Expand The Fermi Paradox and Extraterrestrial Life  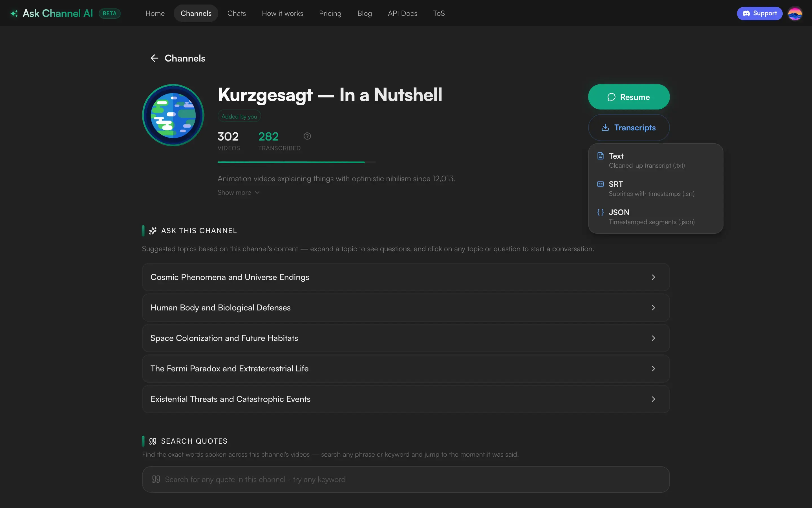coord(406,369)
